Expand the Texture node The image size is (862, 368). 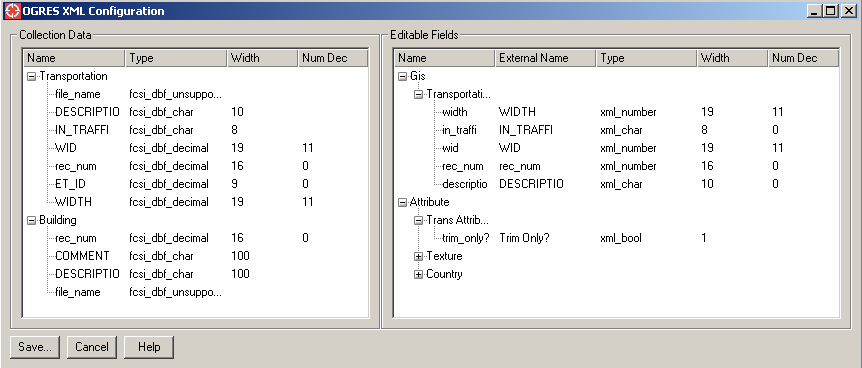[419, 256]
